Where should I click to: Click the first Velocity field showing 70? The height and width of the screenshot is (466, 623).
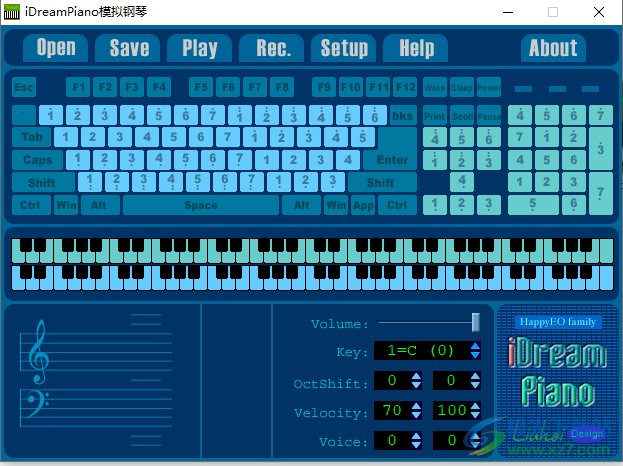point(392,410)
